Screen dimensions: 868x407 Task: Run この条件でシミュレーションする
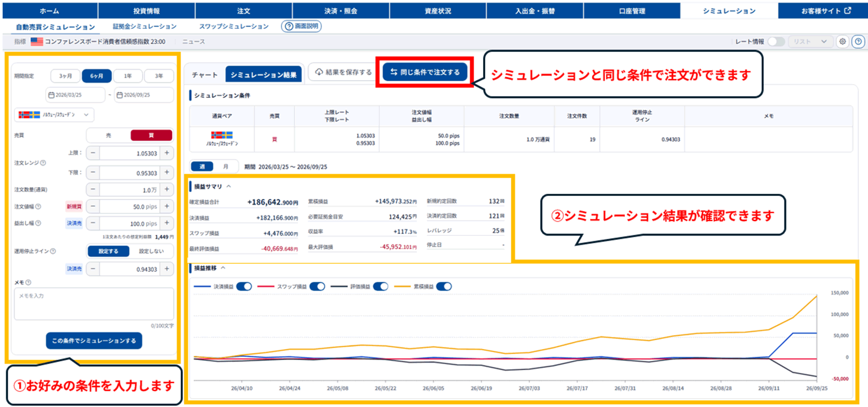tap(94, 341)
